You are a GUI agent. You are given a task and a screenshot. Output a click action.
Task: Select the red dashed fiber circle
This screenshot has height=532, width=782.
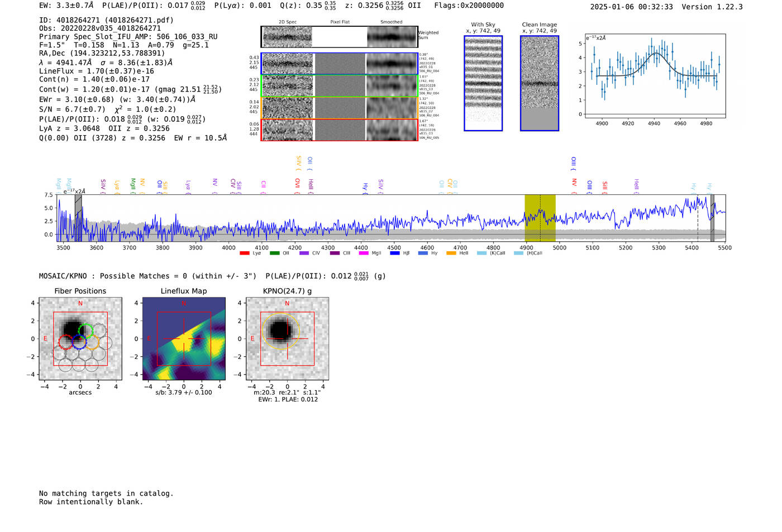coord(66,342)
